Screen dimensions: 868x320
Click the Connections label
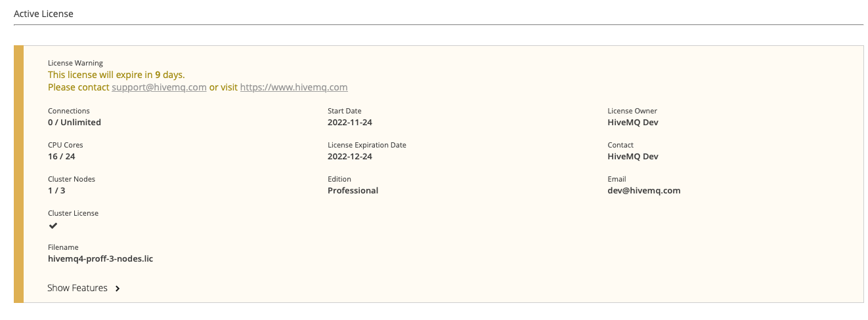coord(69,111)
